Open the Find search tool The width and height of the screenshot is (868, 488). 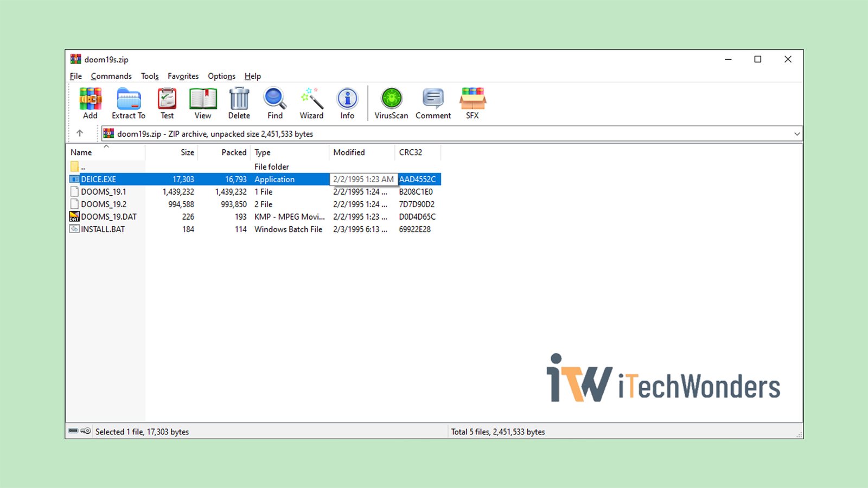275,103
